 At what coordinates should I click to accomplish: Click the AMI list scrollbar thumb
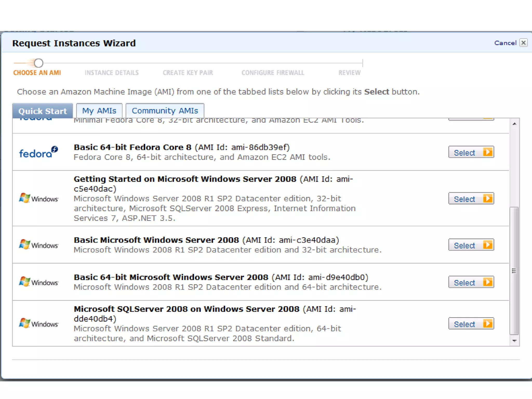(x=514, y=271)
